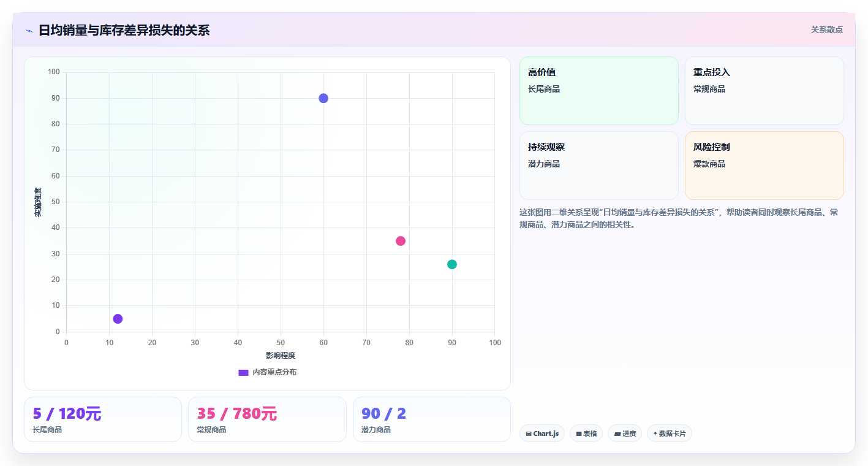Click the 进度 chip icon
868x466 pixels.
(x=617, y=434)
